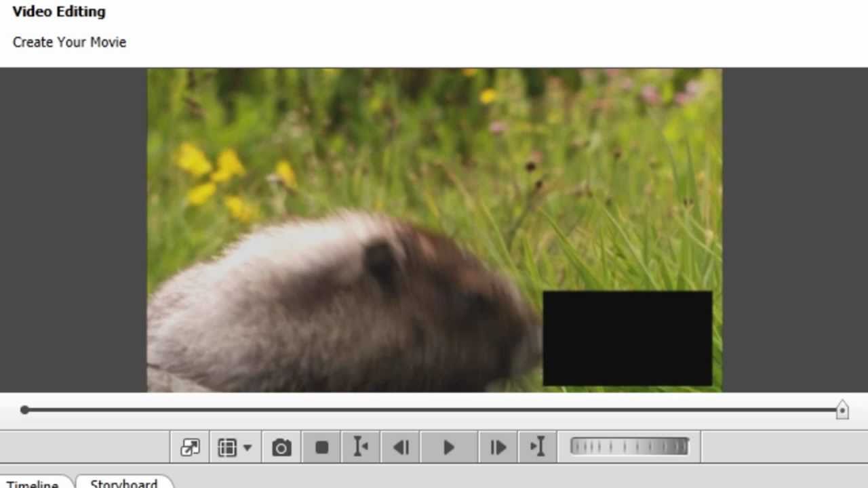The height and width of the screenshot is (488, 868).
Task: Stop playback with the stop button
Action: point(321,447)
